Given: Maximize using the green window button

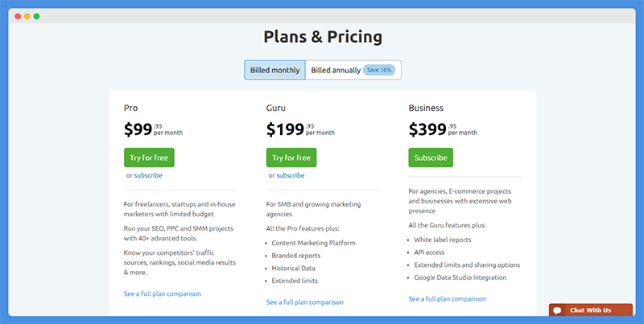Looking at the screenshot, I should (36, 16).
